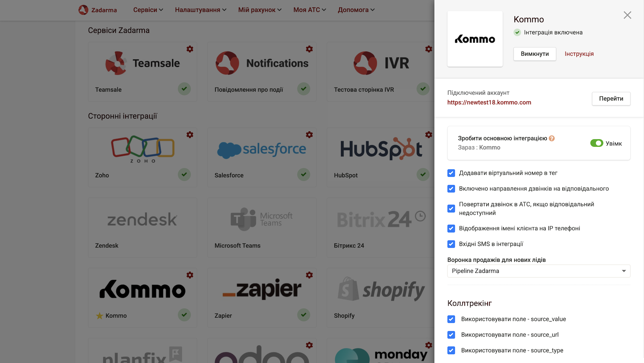644x363 pixels.
Task: Click the green checkmark on Zapier card
Action: [x=304, y=315]
